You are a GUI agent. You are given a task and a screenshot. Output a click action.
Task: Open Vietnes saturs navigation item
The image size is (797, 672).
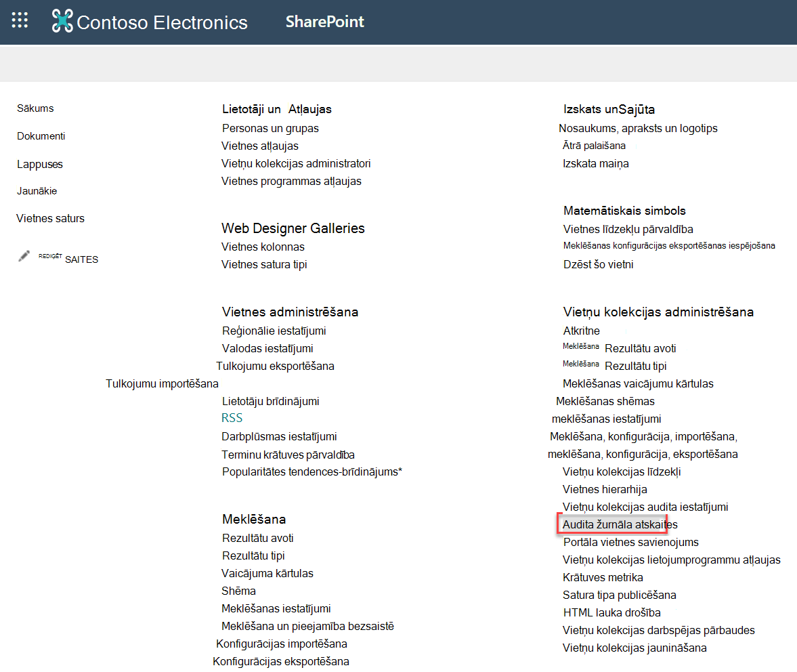point(50,219)
